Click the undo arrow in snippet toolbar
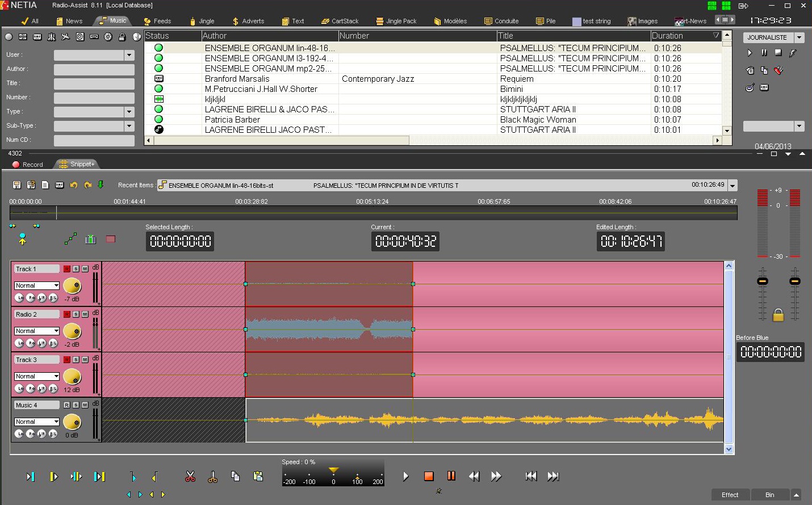Screen dimensions: 812x505 73,185
